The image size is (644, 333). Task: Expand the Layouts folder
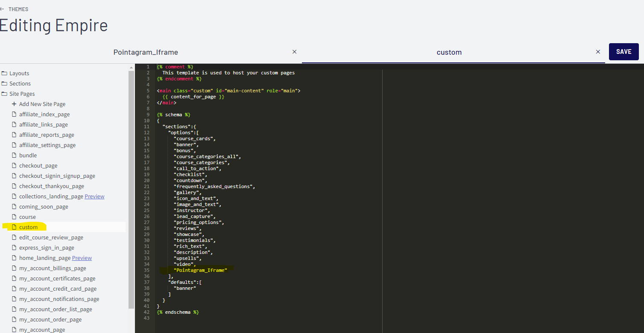coord(19,73)
